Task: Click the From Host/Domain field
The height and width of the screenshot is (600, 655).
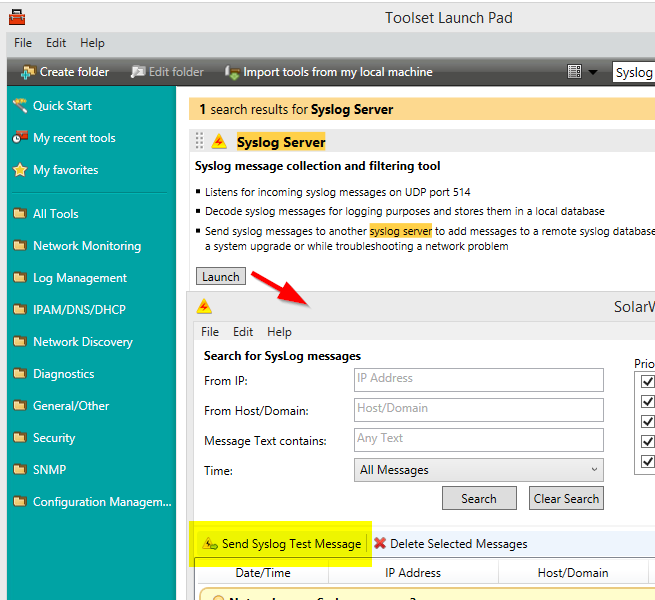Action: click(479, 410)
